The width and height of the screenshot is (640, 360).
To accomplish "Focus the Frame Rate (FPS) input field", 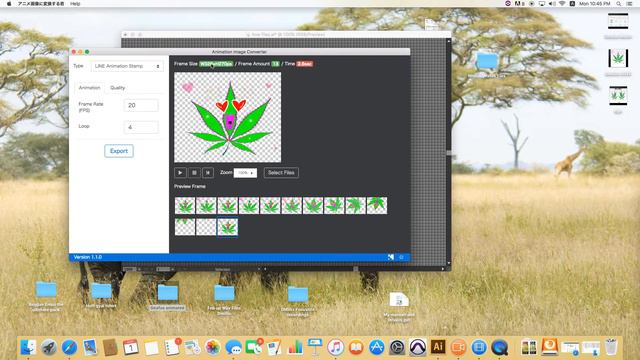I will tap(141, 105).
